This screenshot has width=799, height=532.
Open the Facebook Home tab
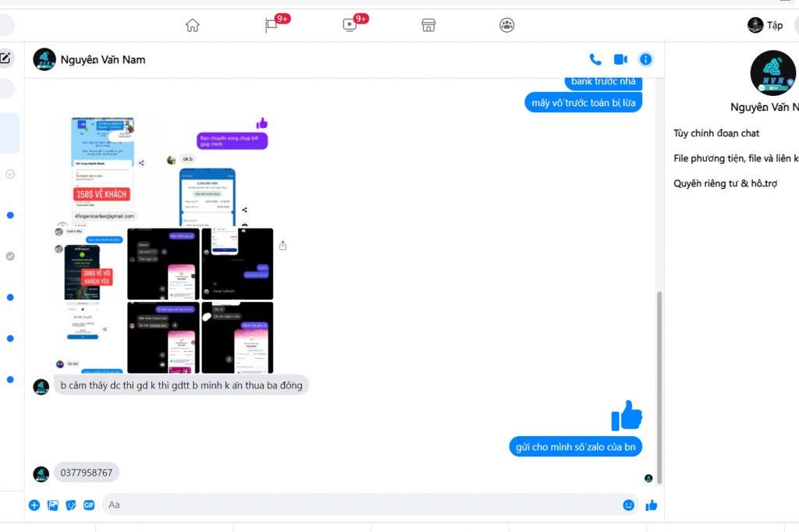click(193, 25)
